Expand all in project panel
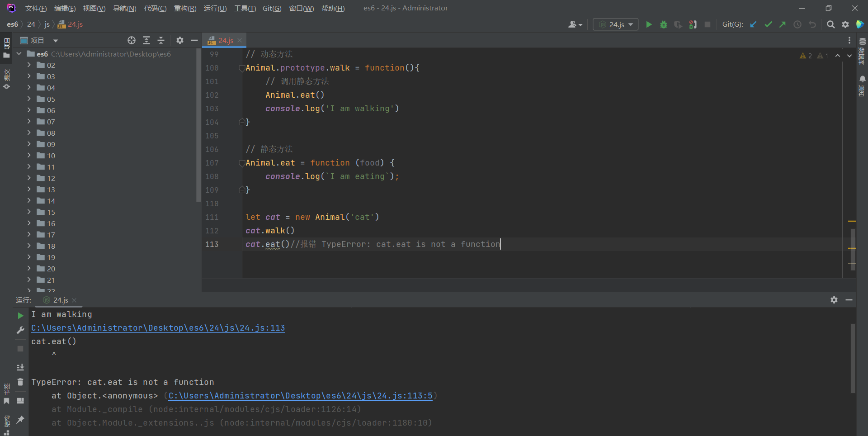The height and width of the screenshot is (436, 868). 146,40
